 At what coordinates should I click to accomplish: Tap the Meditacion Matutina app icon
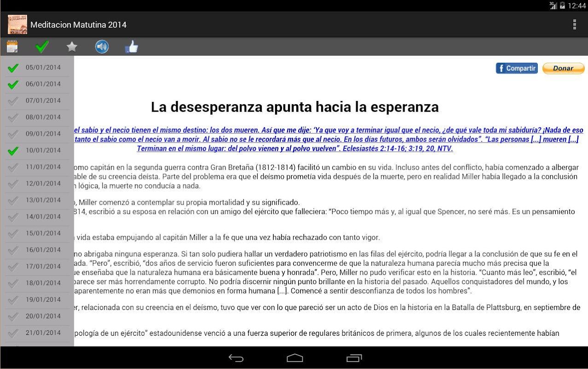(17, 24)
